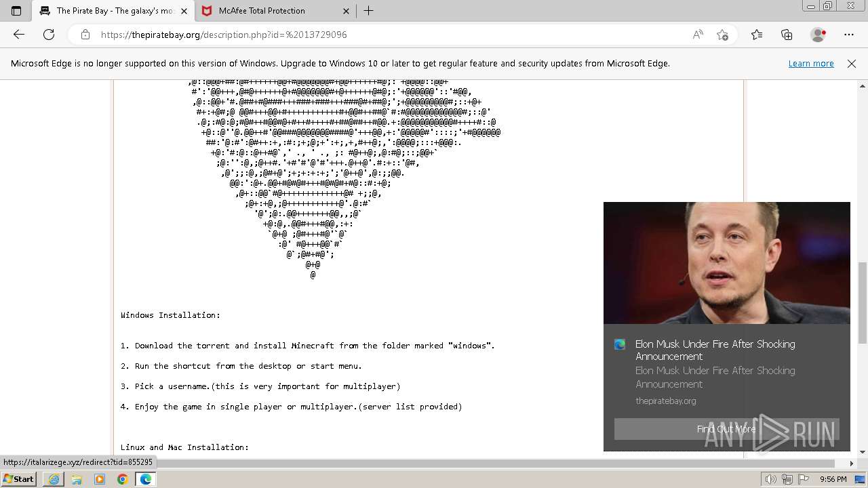Open the volume control in tray
Image resolution: width=868 pixels, height=488 pixels.
coord(770,479)
